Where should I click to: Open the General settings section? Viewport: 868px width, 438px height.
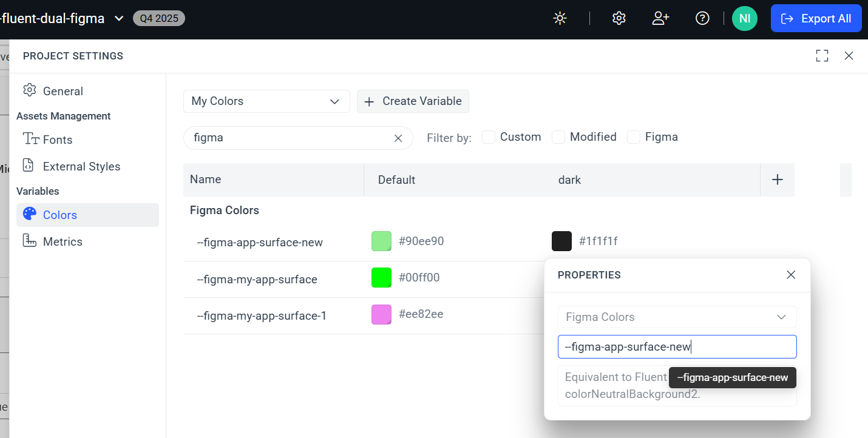[63, 91]
